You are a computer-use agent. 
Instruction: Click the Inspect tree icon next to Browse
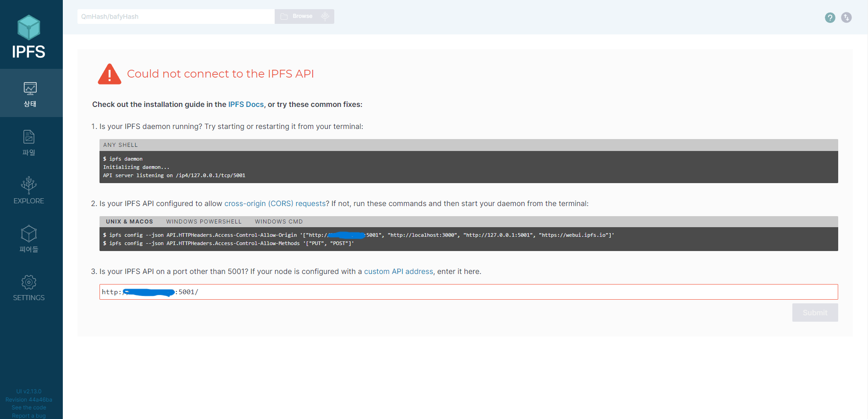click(x=325, y=17)
